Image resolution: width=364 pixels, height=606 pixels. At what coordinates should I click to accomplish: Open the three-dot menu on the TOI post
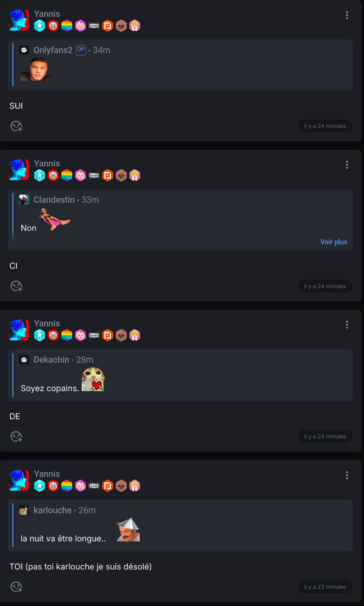pos(347,475)
